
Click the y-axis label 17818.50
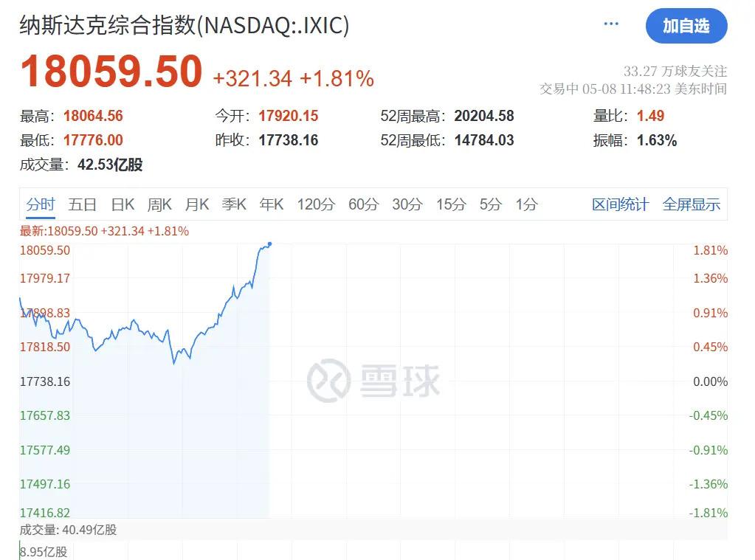pyautogui.click(x=45, y=347)
